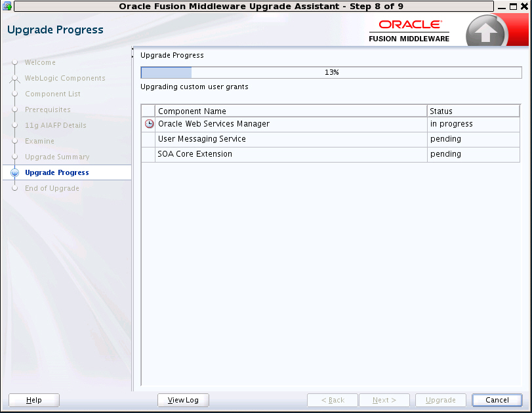Select the Upgrade Progress step bullet icon
This screenshot has height=413, width=532.
coord(14,172)
